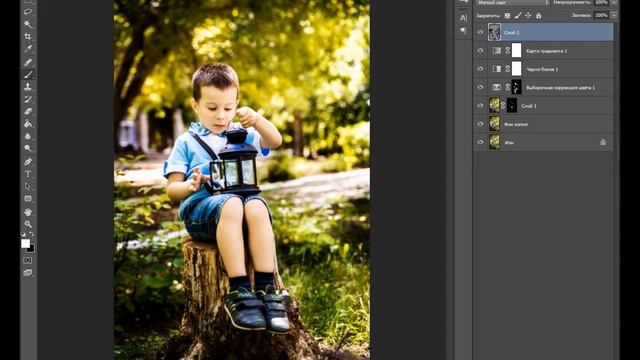The height and width of the screenshot is (360, 640).
Task: Select the Paint Bucket tool
Action: [28, 123]
